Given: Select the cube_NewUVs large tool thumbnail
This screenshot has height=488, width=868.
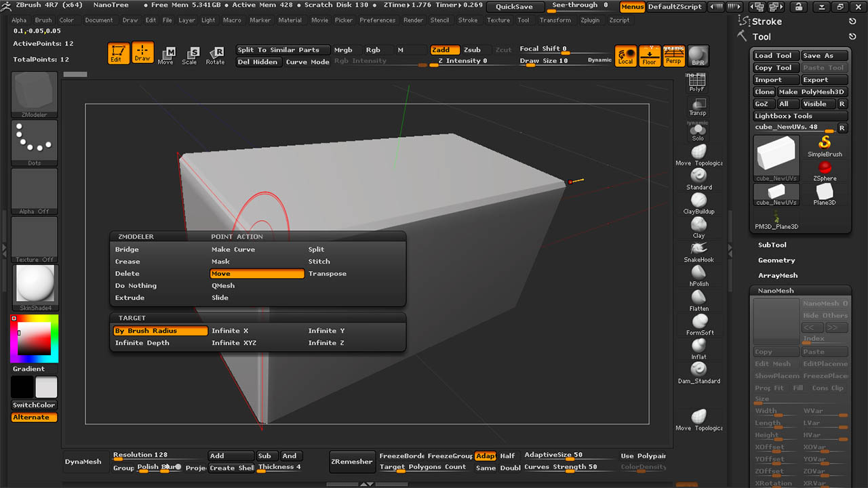Looking at the screenshot, I should click(776, 159).
